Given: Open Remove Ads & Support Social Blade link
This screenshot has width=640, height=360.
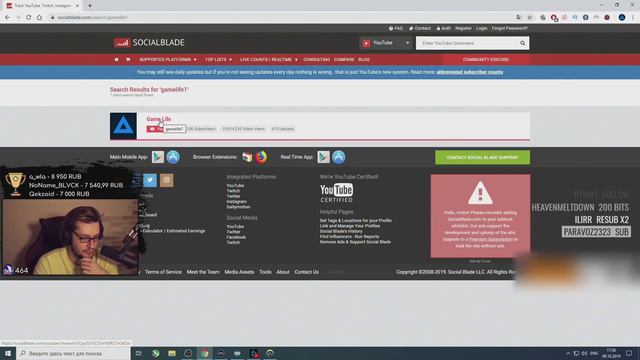Looking at the screenshot, I should (x=356, y=242).
